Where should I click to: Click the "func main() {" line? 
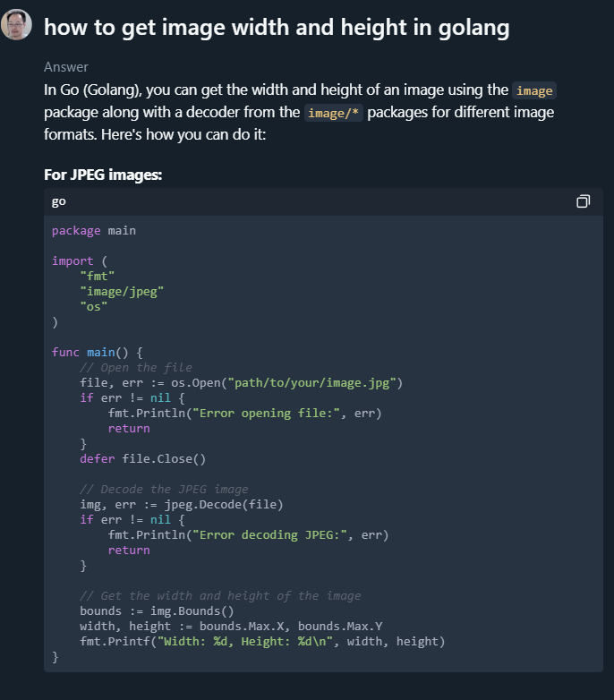tap(97, 352)
